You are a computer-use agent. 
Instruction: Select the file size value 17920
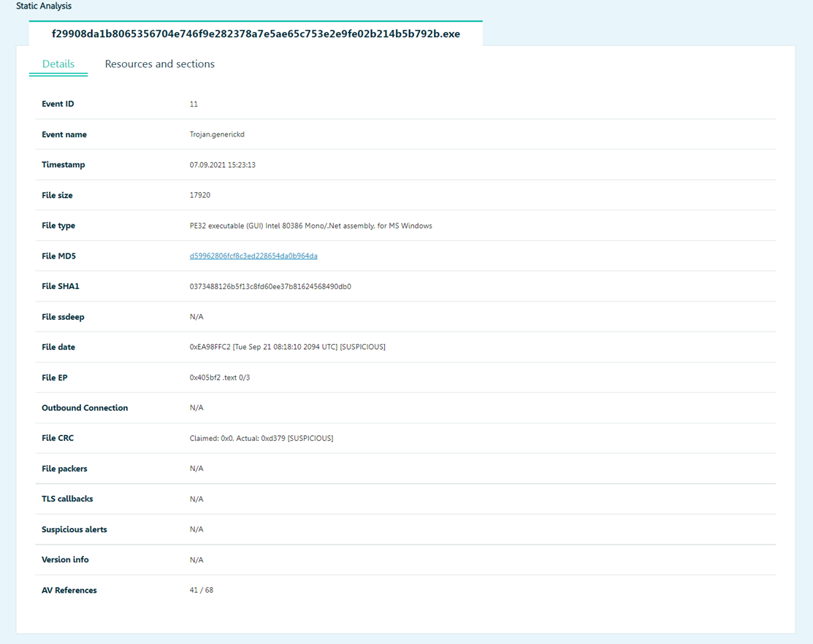pos(199,196)
